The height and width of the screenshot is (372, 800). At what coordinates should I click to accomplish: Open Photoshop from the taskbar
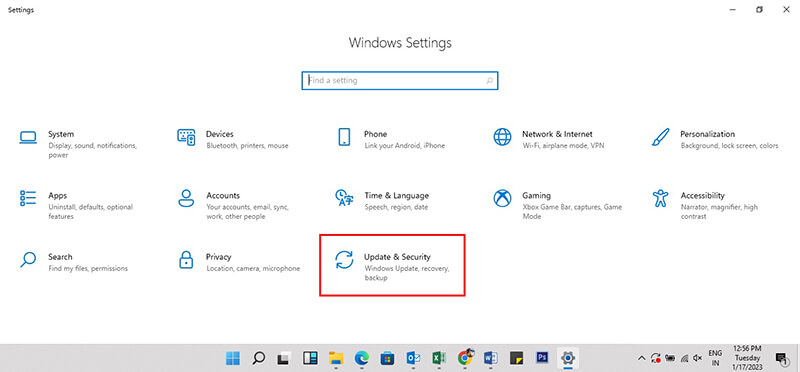coord(542,358)
